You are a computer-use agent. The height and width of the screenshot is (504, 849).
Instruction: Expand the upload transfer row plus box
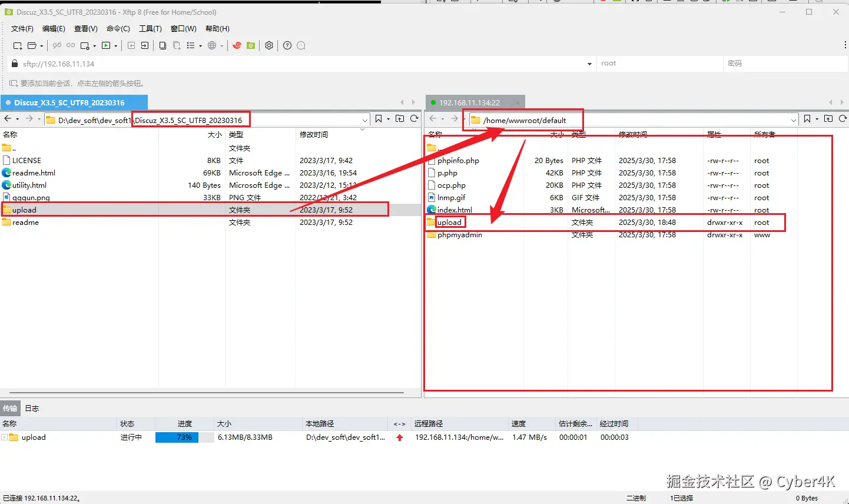point(5,437)
